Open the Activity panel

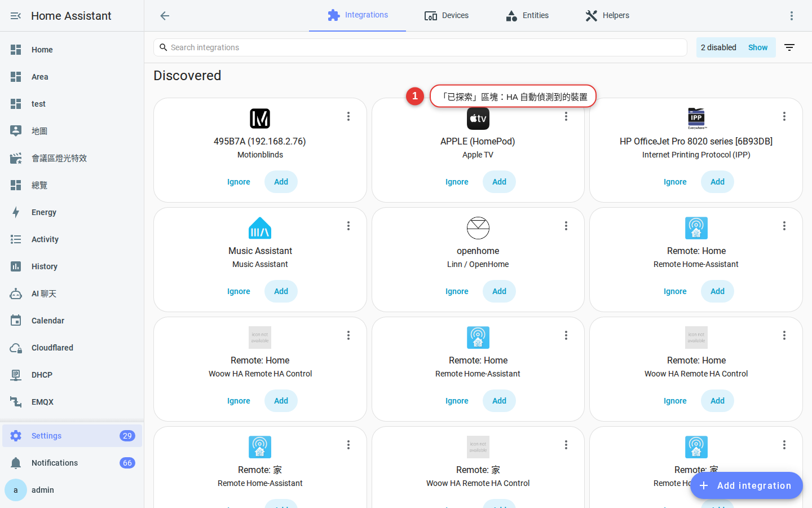pyautogui.click(x=72, y=239)
